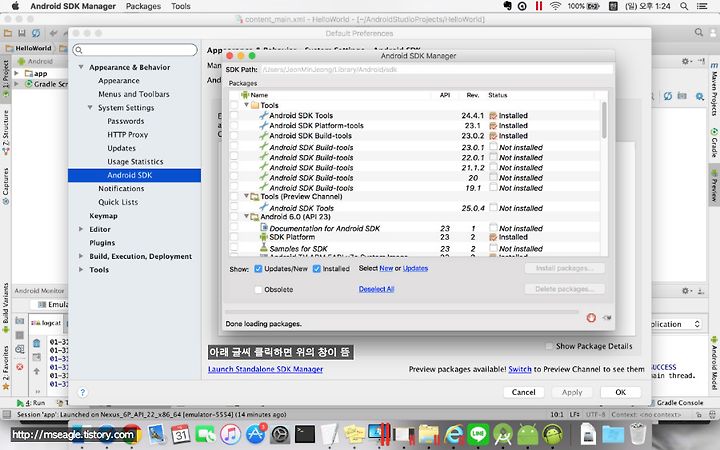Collapse the Tools (Preview Channel) group
The image size is (720, 450).
[x=247, y=196]
